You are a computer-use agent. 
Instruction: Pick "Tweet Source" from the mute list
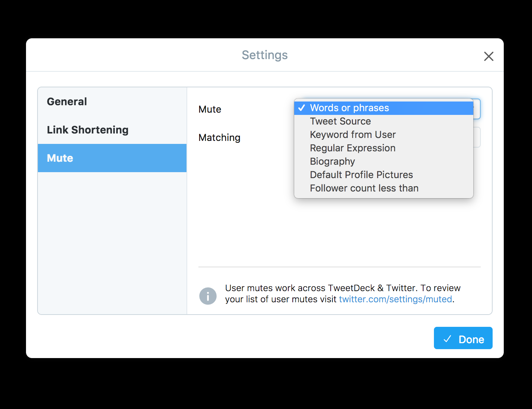340,121
